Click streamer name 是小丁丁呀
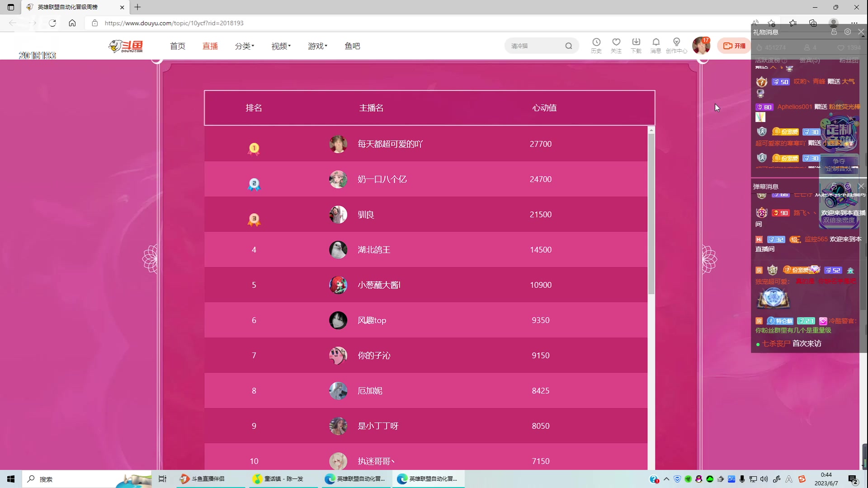 pos(378,426)
